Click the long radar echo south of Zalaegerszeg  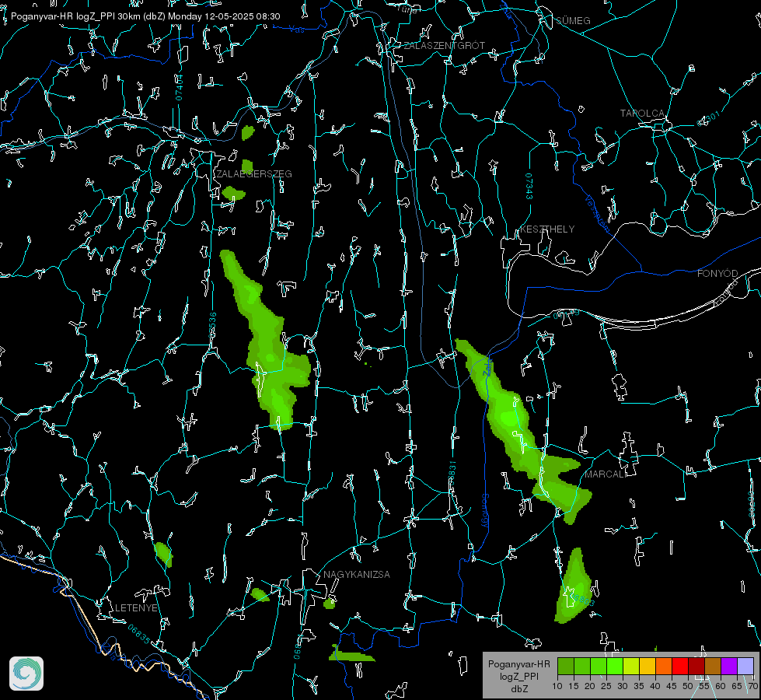click(266, 340)
